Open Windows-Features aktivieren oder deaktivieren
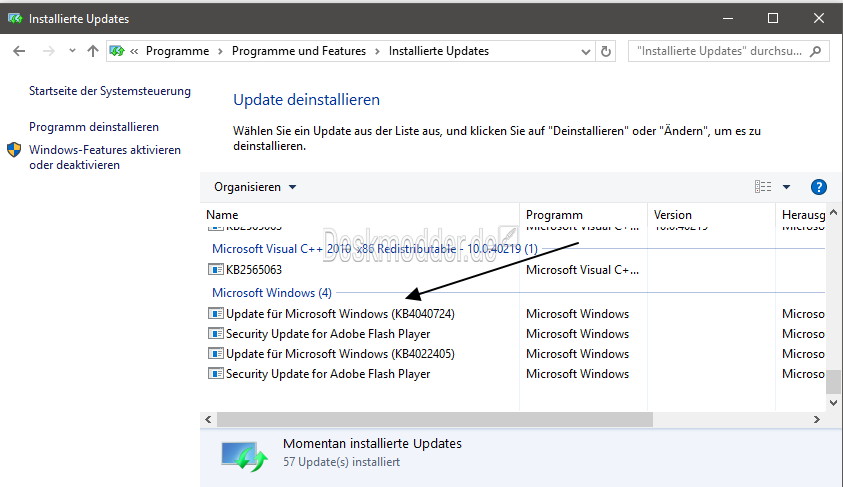Image resolution: width=843 pixels, height=487 pixels. (x=105, y=157)
